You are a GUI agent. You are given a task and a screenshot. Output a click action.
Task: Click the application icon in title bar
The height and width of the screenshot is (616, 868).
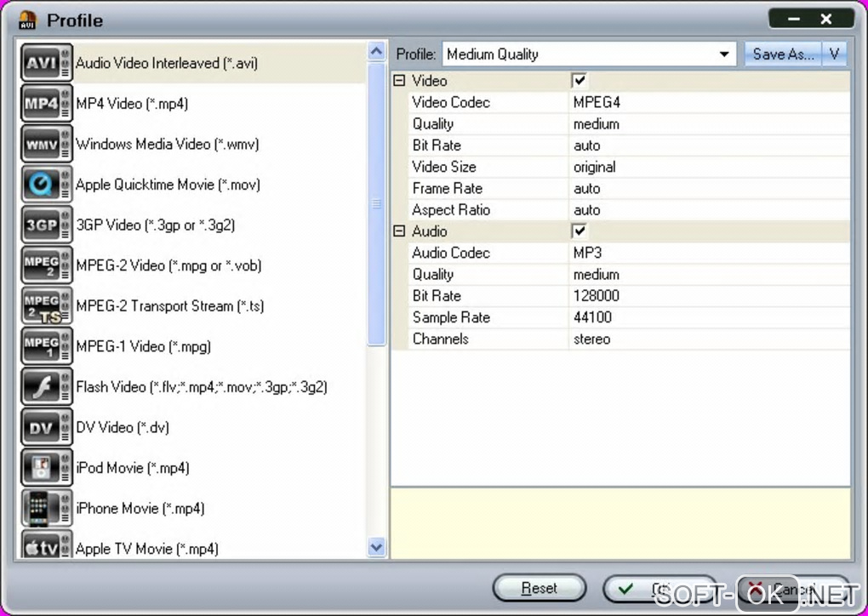click(27, 20)
